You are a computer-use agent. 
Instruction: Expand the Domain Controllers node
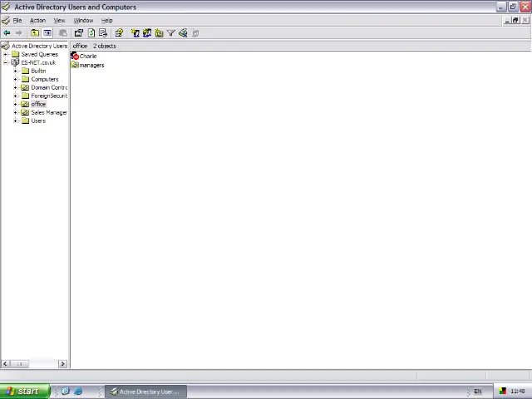(15, 87)
